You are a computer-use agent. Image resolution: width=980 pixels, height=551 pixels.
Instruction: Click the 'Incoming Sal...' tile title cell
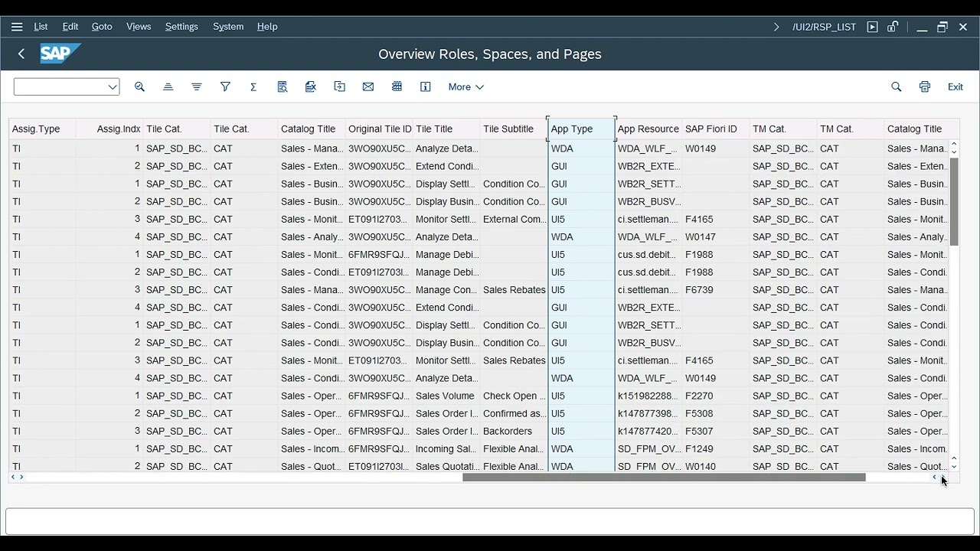click(446, 449)
